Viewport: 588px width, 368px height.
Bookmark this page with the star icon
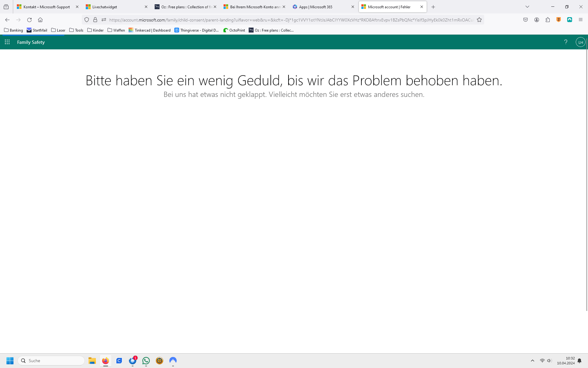479,20
